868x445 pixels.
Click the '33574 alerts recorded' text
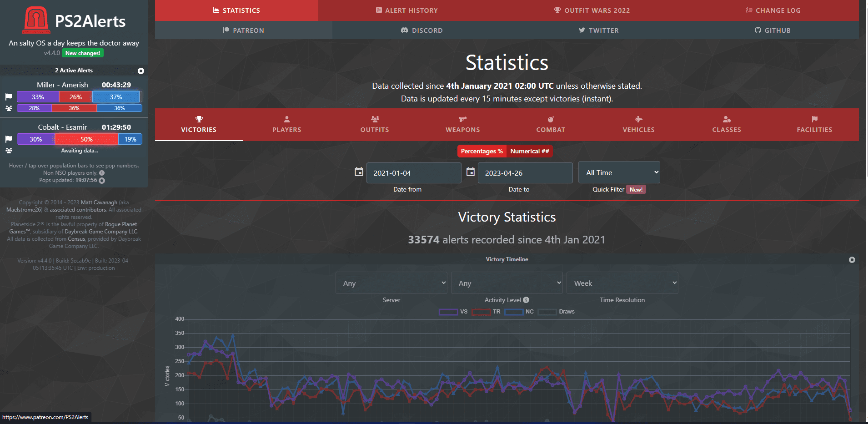tap(507, 240)
